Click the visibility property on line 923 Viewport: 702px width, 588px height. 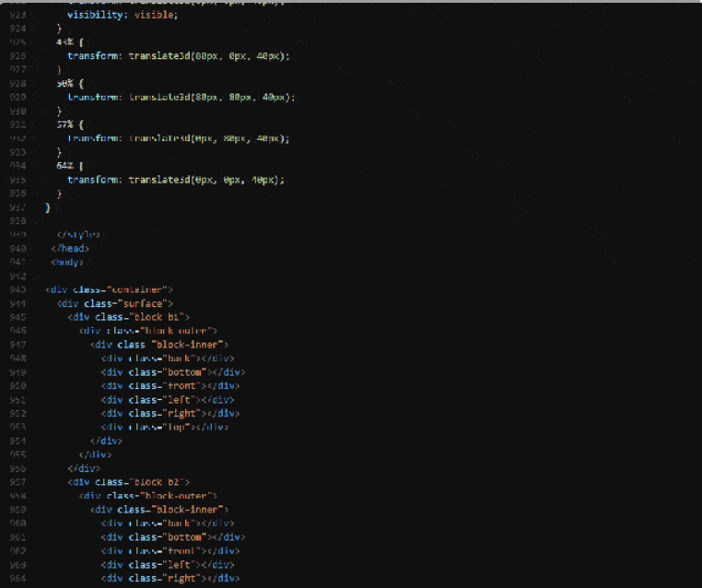(x=92, y=16)
